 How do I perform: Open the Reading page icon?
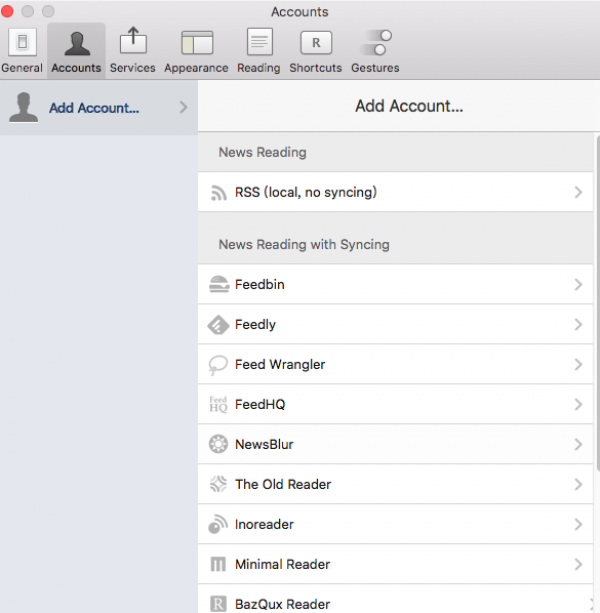pyautogui.click(x=260, y=41)
